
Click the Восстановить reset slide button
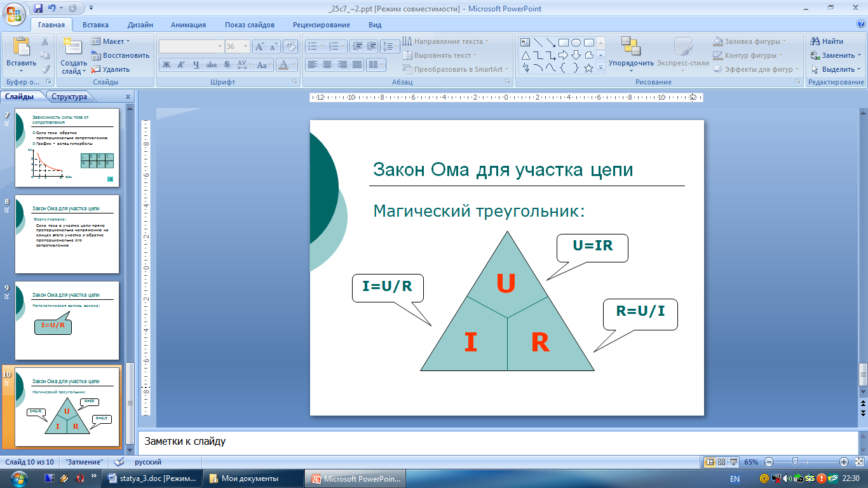pos(121,55)
